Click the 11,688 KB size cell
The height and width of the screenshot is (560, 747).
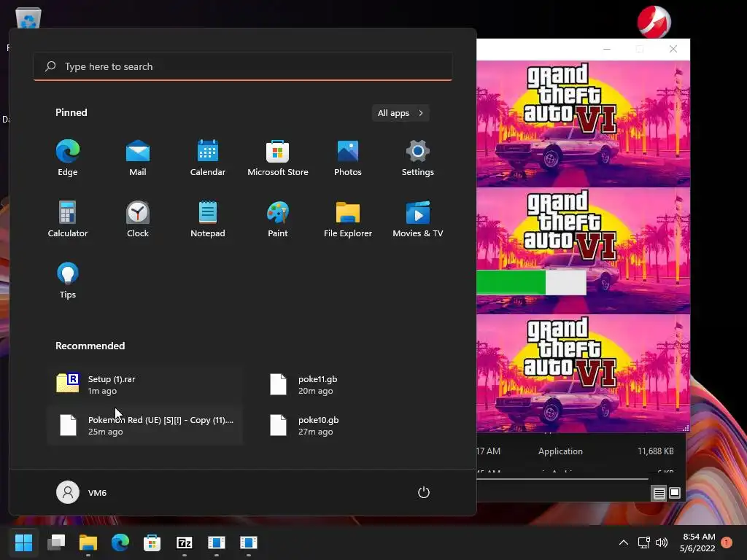656,451
